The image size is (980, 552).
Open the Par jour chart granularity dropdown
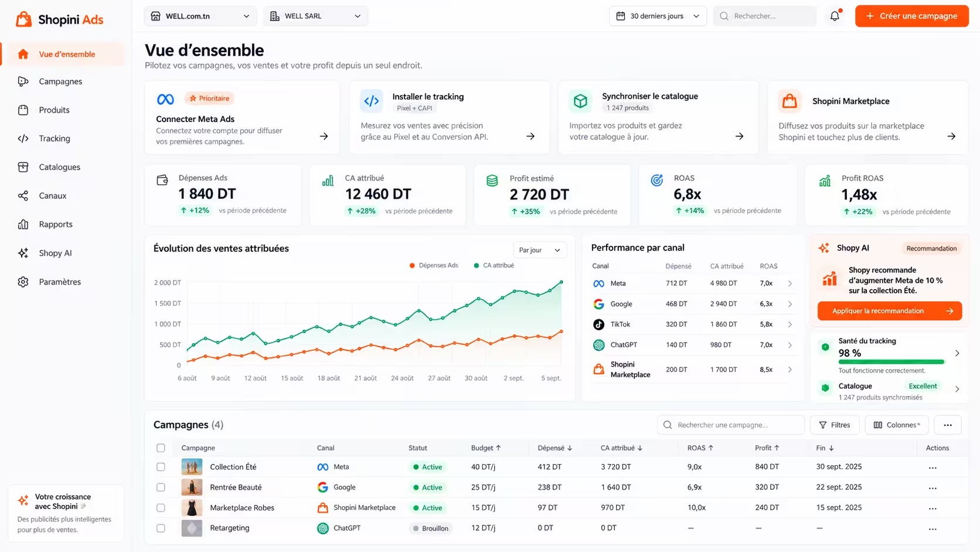click(540, 250)
